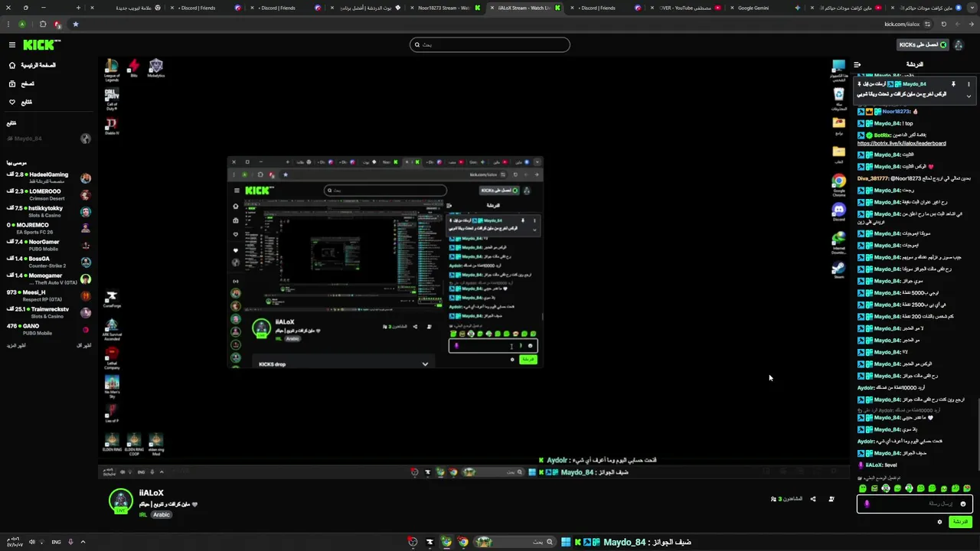Open the botrix leaderboard link in chat
Screen dimensions: 980x551
coord(901,143)
